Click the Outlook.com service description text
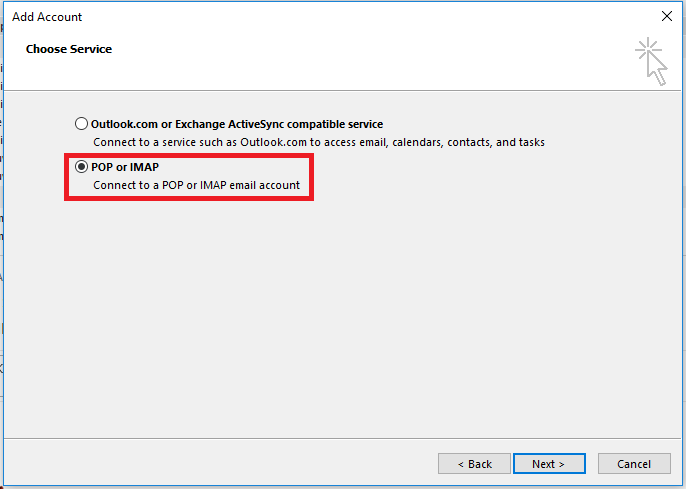 (318, 143)
